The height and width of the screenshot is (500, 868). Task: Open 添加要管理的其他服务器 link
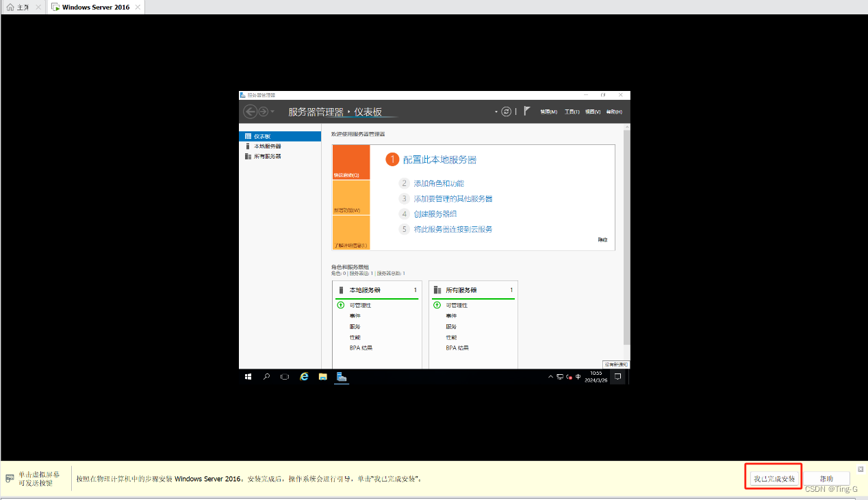(453, 198)
